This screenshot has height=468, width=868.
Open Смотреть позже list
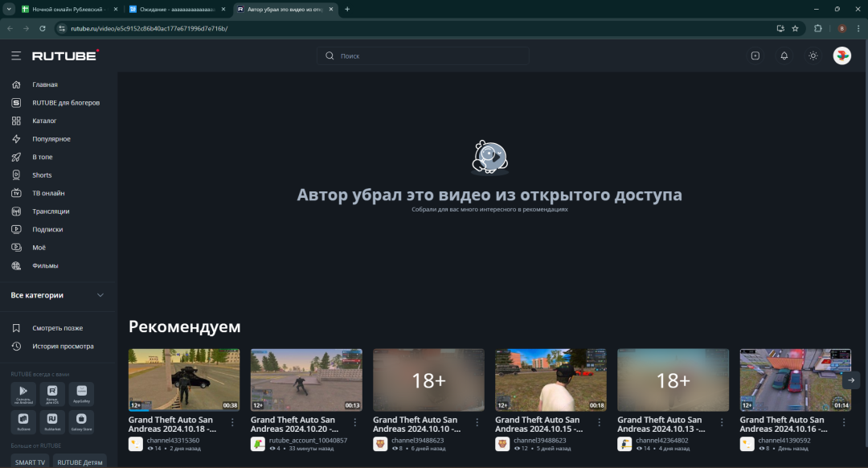[x=58, y=328]
